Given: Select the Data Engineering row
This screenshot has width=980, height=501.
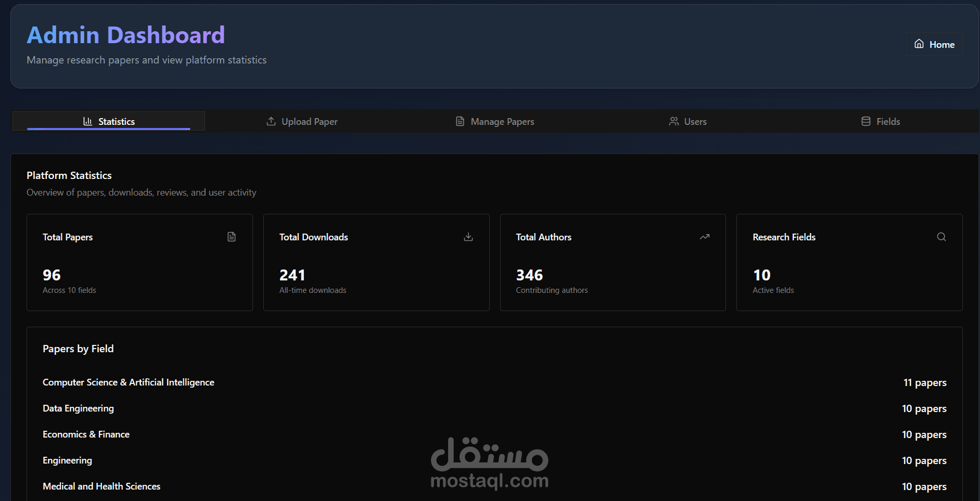Looking at the screenshot, I should click(x=494, y=408).
